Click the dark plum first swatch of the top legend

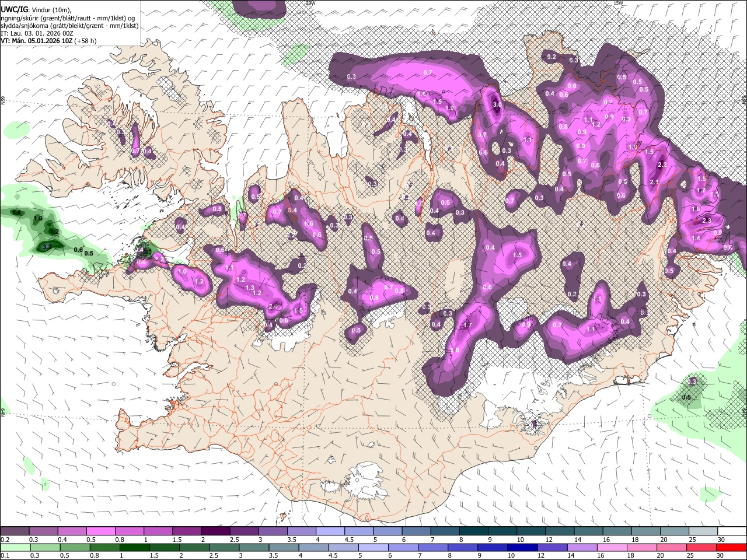coord(15,531)
